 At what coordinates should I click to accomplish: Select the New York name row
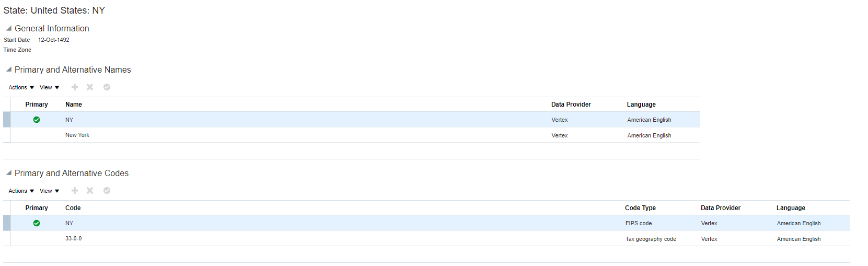click(x=352, y=135)
